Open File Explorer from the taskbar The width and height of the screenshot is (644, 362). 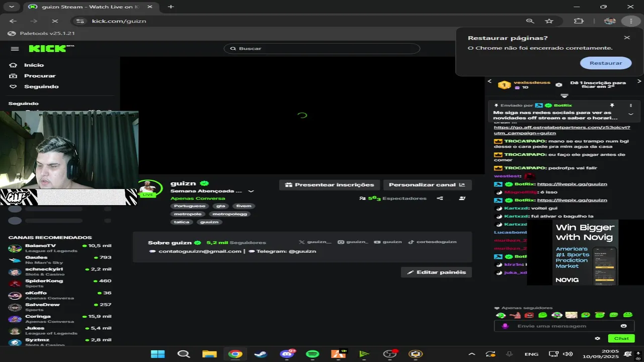(x=209, y=354)
